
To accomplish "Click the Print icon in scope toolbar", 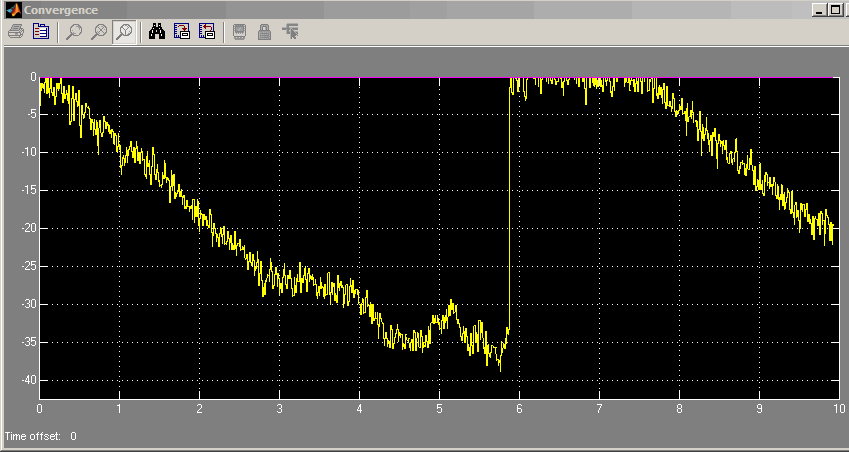I will (16, 31).
